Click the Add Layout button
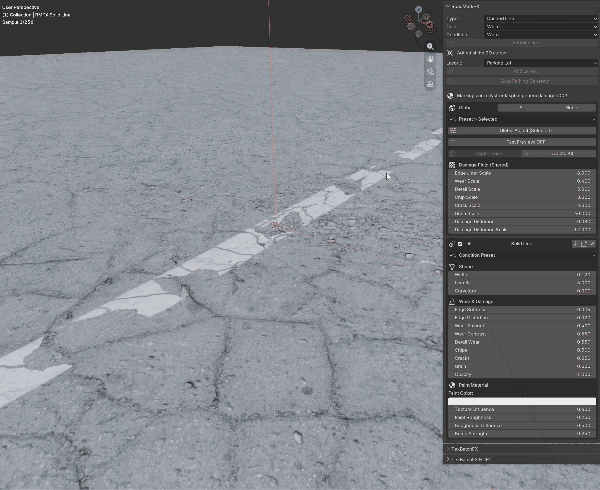Viewport: 600px width, 490px height. 522,72
